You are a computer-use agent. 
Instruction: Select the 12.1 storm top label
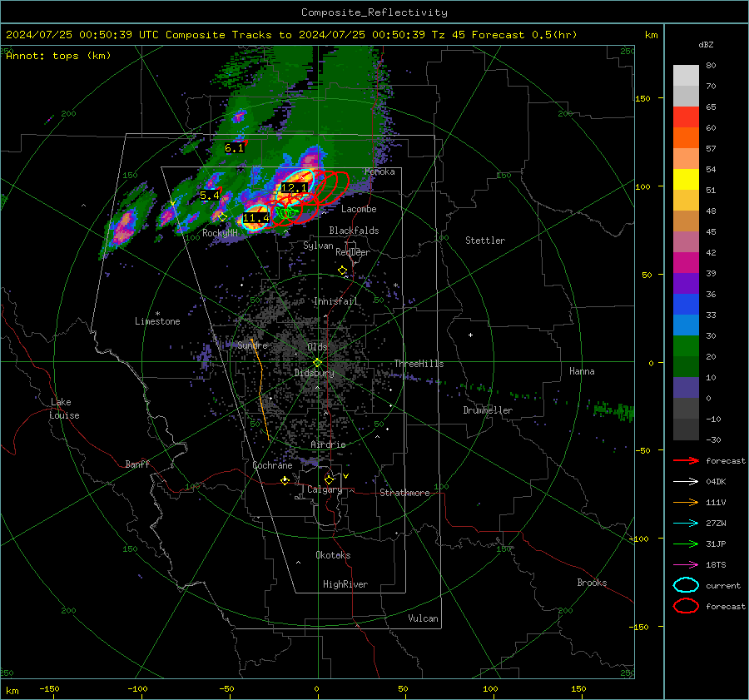294,188
